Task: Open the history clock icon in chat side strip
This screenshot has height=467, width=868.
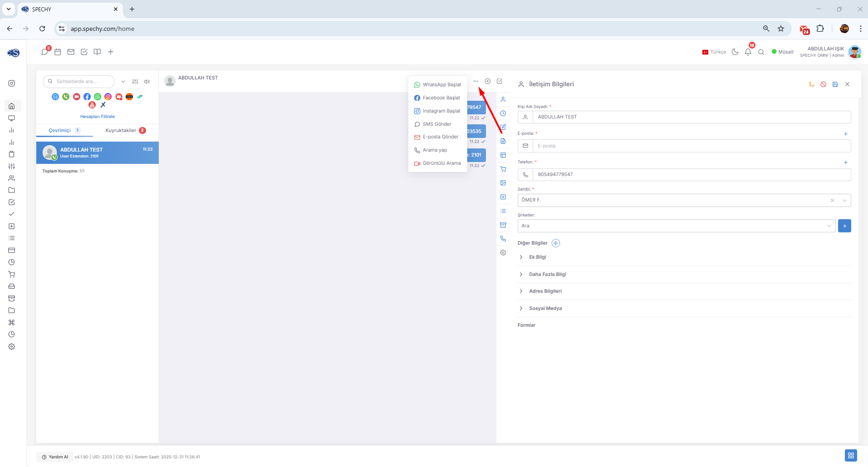Action: click(503, 113)
